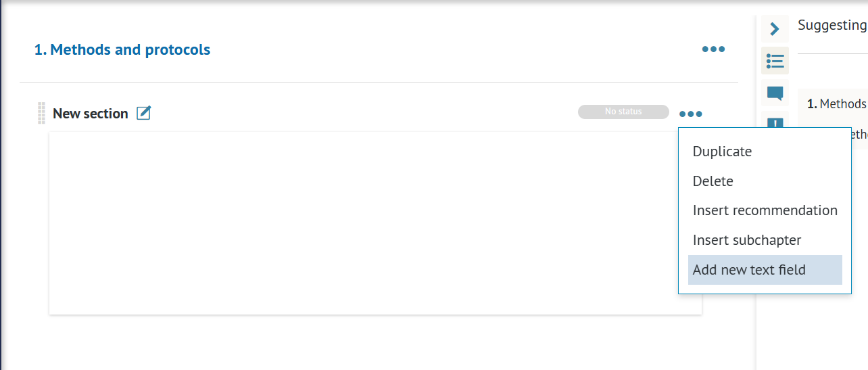868x370 pixels.
Task: Select Duplicate from the context menu
Action: 722,152
